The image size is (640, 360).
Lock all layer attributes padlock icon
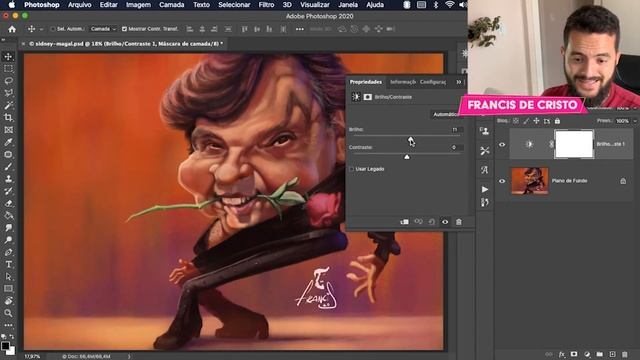coord(557,121)
